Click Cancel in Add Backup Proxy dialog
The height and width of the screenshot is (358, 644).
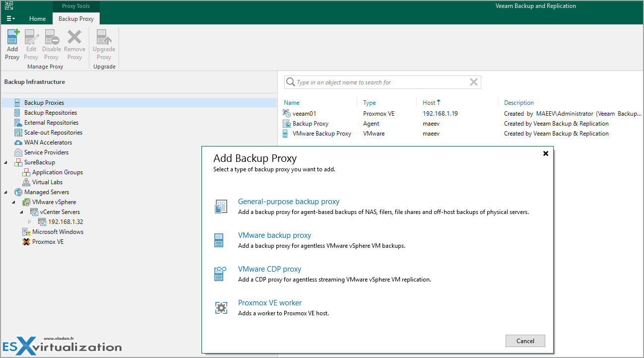[525, 341]
